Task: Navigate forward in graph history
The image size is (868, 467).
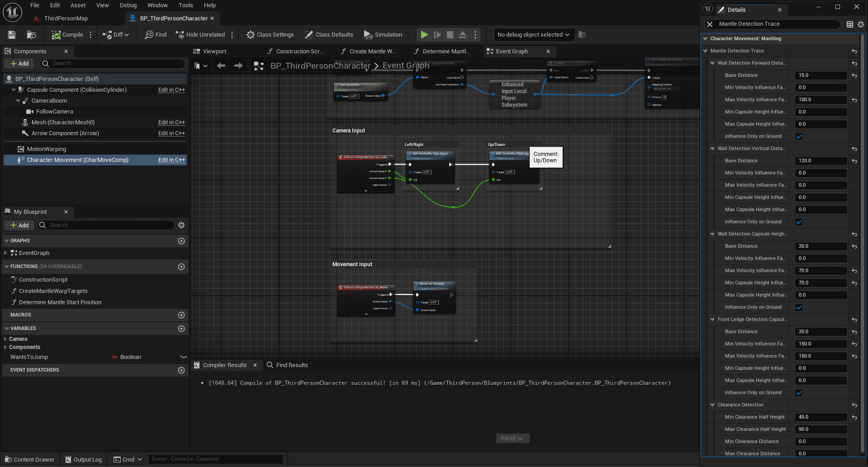Action: [238, 66]
